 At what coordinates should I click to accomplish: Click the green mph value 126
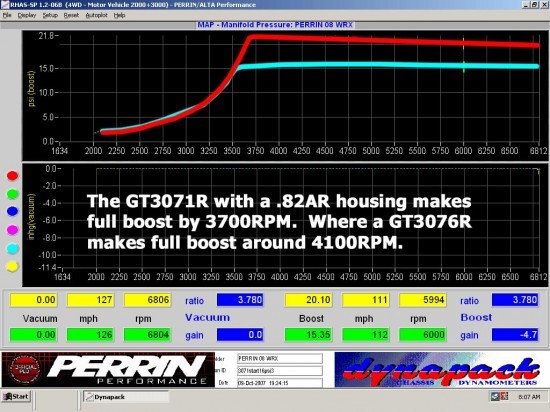(x=90, y=335)
